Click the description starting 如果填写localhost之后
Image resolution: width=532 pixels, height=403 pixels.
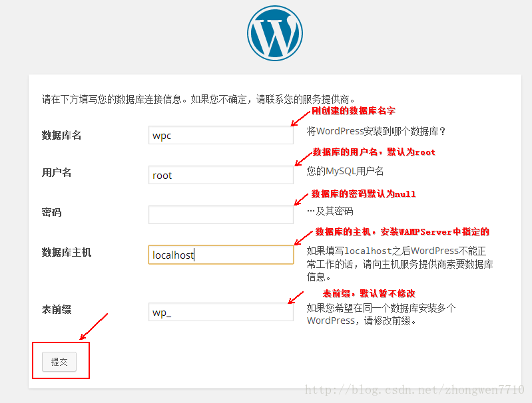pyautogui.click(x=400, y=264)
